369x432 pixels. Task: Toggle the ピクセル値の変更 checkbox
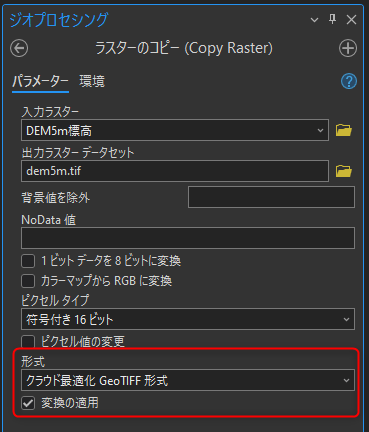click(28, 341)
